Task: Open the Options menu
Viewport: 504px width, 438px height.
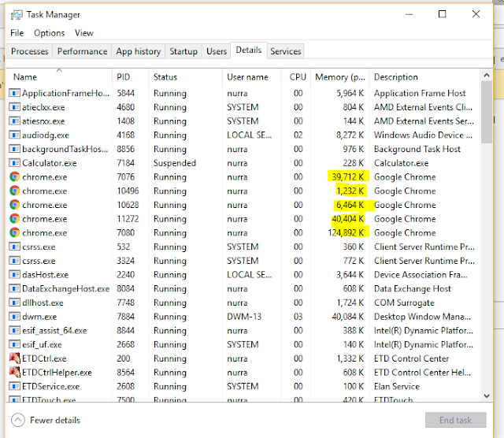Action: [49, 33]
